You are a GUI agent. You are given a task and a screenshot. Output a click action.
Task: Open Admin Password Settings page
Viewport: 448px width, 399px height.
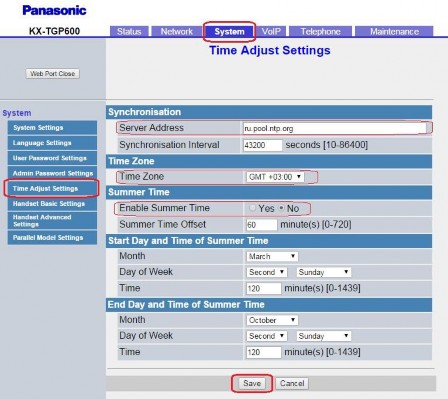point(52,173)
